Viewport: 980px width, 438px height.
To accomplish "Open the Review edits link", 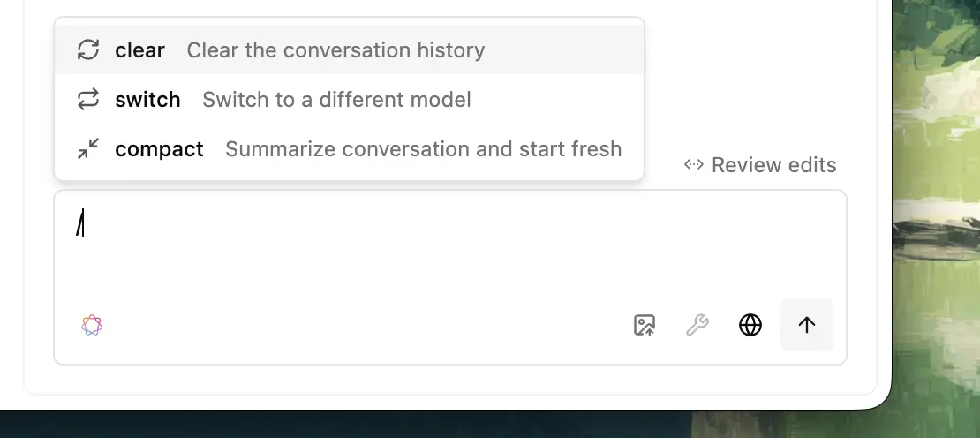I will (761, 165).
